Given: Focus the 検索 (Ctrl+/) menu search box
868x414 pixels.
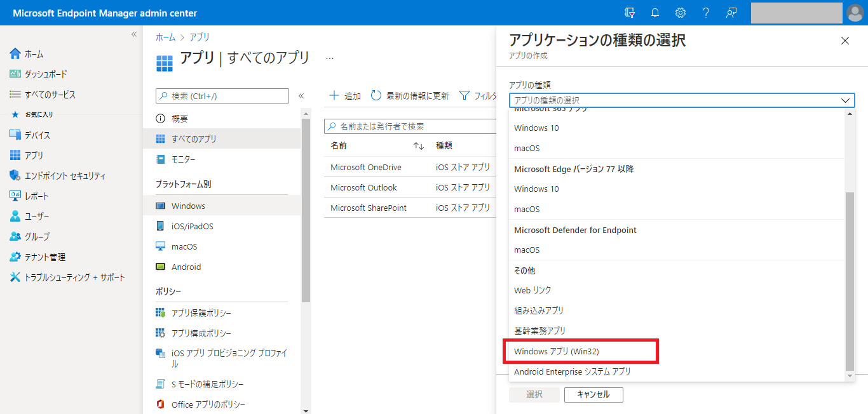Looking at the screenshot, I should tap(222, 96).
